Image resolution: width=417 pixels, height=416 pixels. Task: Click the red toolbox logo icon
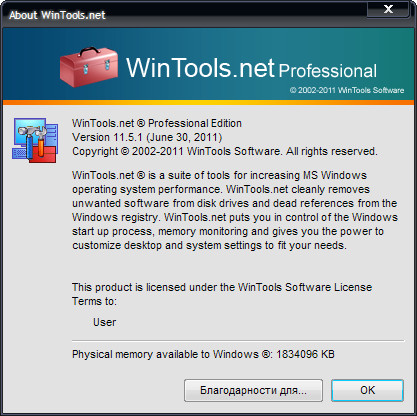coord(89,67)
